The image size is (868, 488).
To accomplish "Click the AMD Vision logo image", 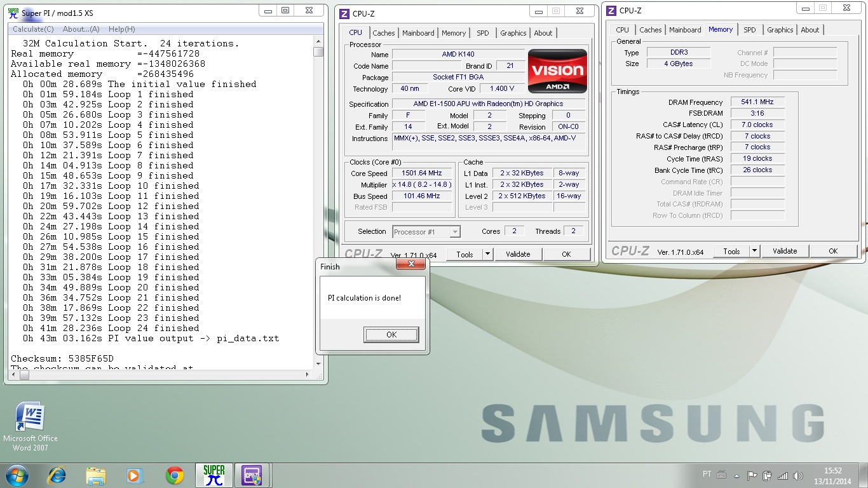I will point(558,71).
